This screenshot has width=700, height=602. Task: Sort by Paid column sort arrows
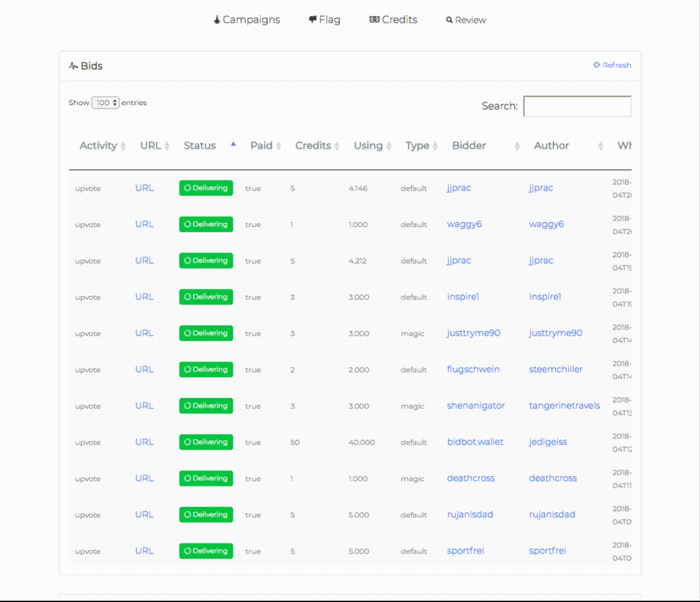279,146
